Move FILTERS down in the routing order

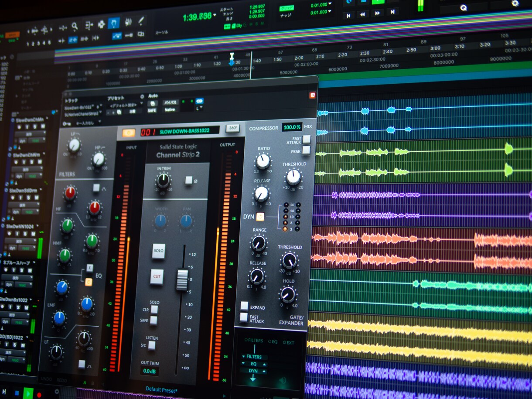pos(243,357)
